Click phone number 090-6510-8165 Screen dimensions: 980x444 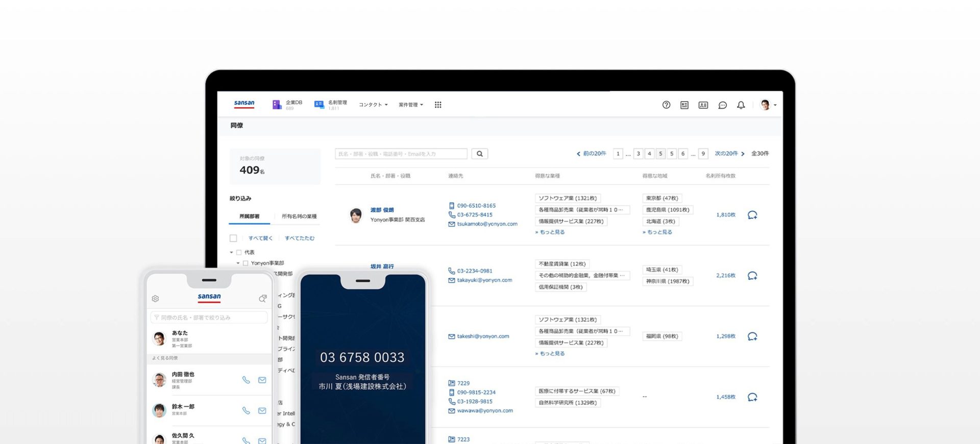click(x=476, y=206)
